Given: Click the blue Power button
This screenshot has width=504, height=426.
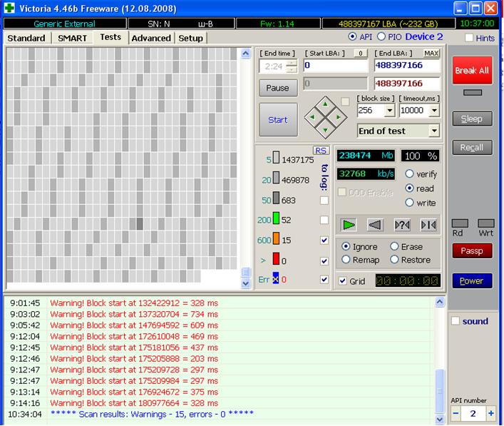Looking at the screenshot, I should [472, 280].
